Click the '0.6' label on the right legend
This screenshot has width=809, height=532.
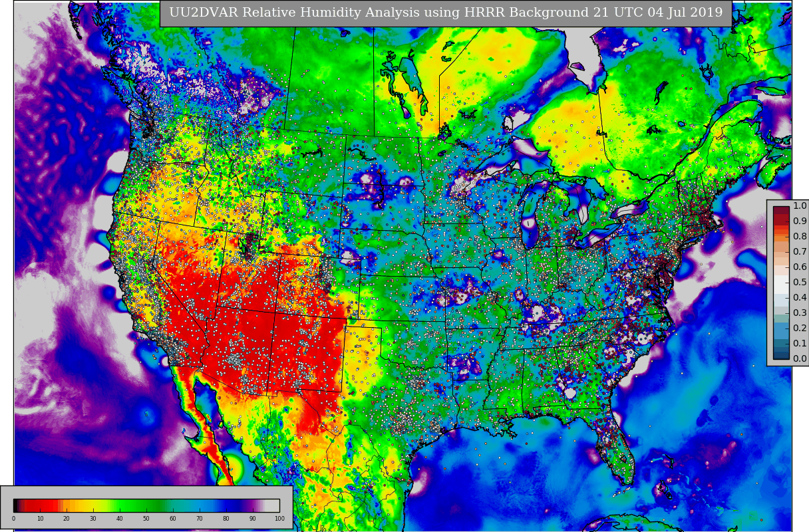tap(799, 267)
